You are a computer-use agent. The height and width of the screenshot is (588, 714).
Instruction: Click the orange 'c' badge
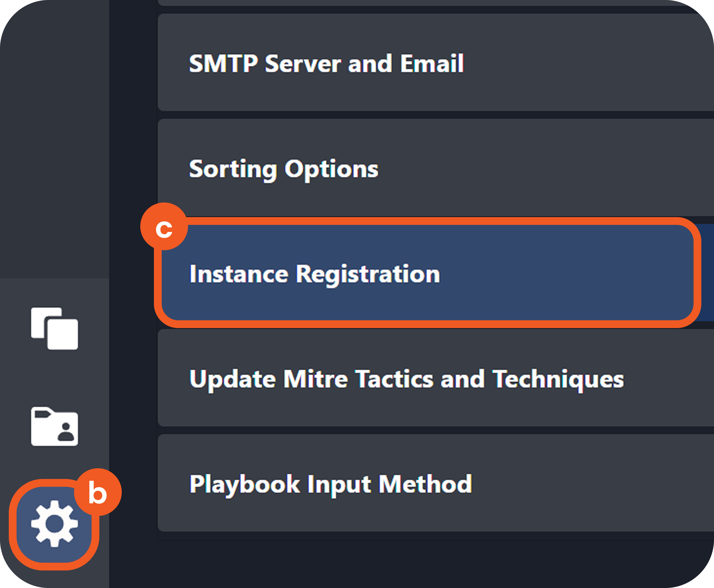click(x=164, y=227)
